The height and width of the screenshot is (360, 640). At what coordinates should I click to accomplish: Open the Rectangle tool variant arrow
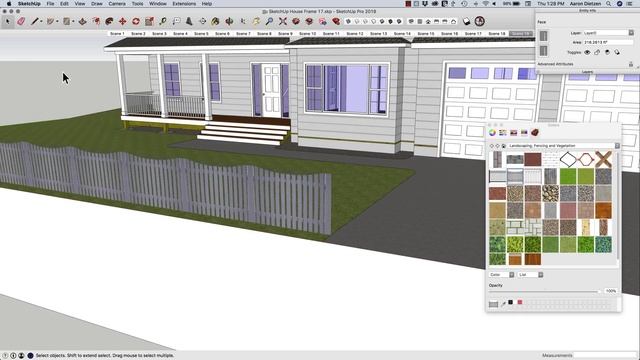click(x=73, y=22)
